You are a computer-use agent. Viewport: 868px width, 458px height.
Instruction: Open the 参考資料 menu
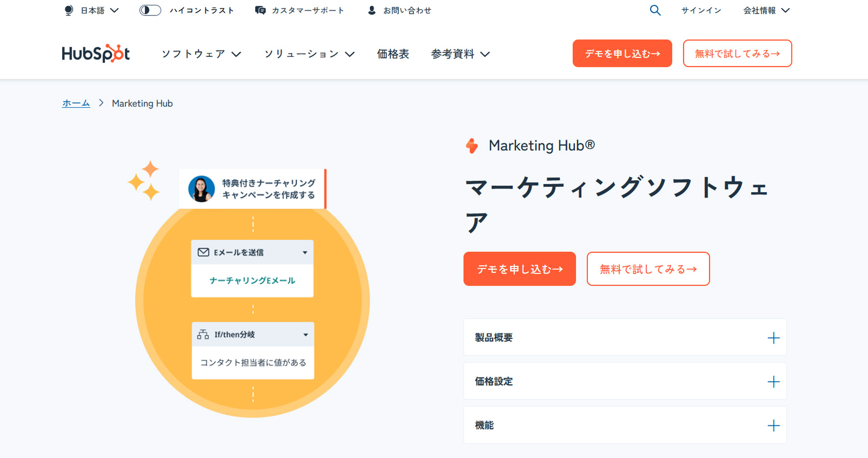[x=461, y=54]
